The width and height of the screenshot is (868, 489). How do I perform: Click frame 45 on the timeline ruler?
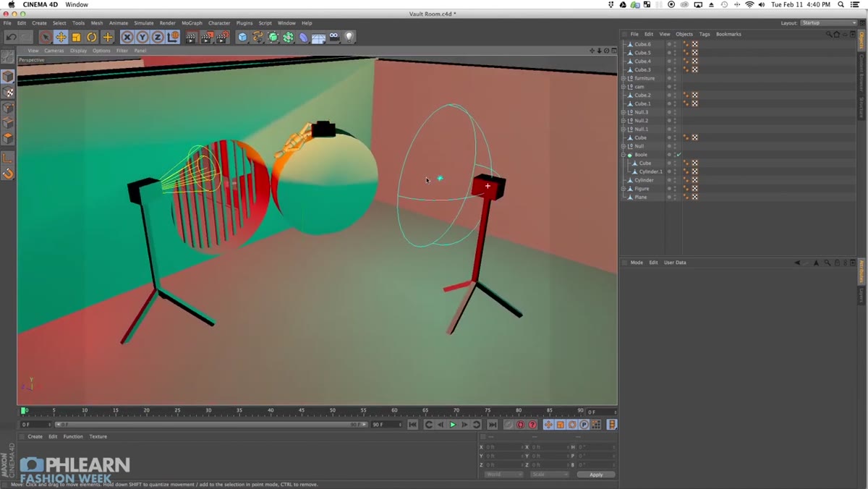click(302, 411)
